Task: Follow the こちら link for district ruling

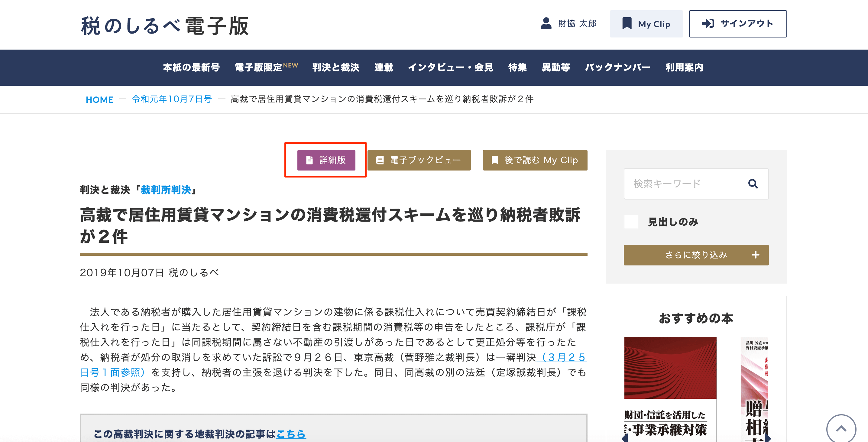Action: pos(291,434)
